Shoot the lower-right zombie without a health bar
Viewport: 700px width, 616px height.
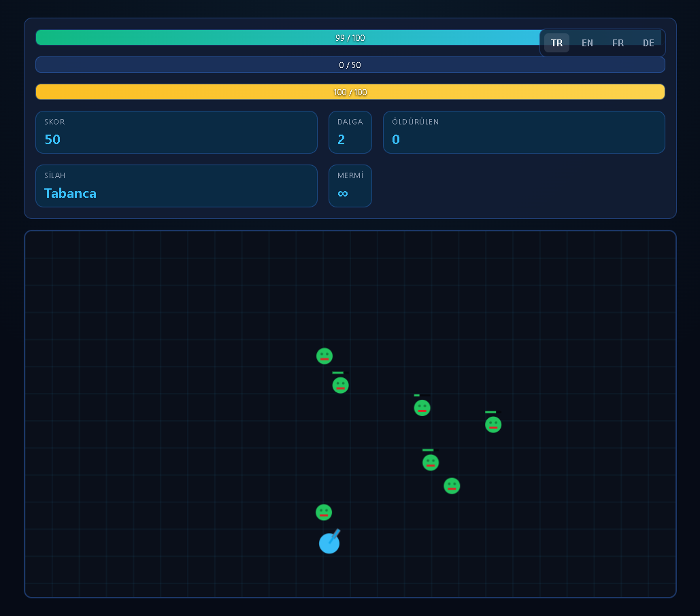click(452, 486)
